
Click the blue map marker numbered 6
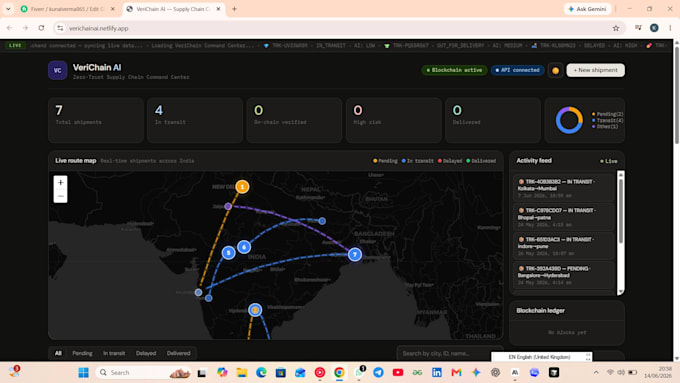(244, 247)
